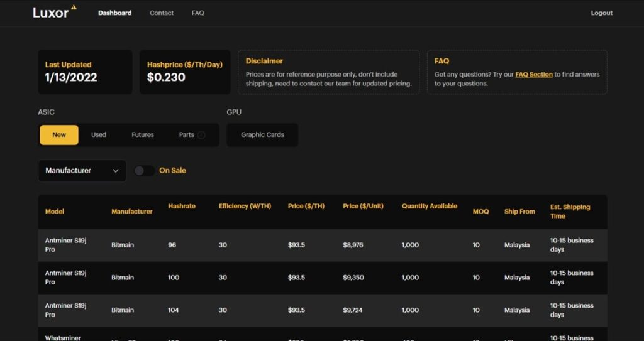
Task: Select the $9,350 unit price cell
Action: (x=353, y=278)
